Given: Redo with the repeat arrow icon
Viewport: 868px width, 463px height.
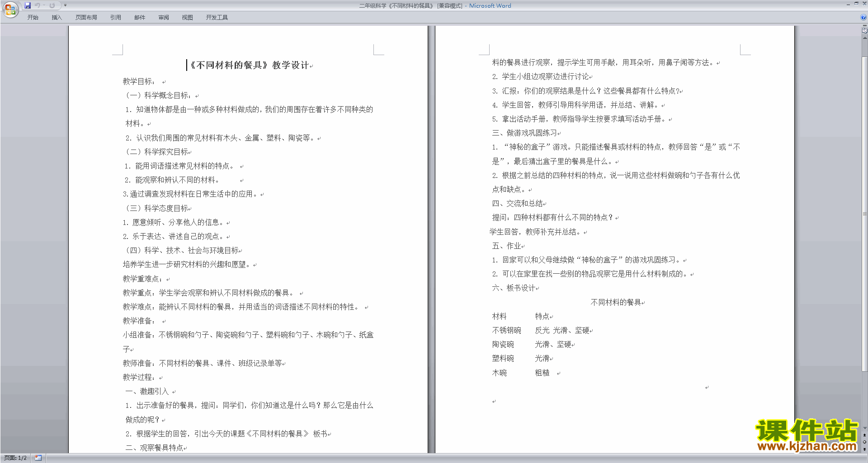Looking at the screenshot, I should point(52,5).
